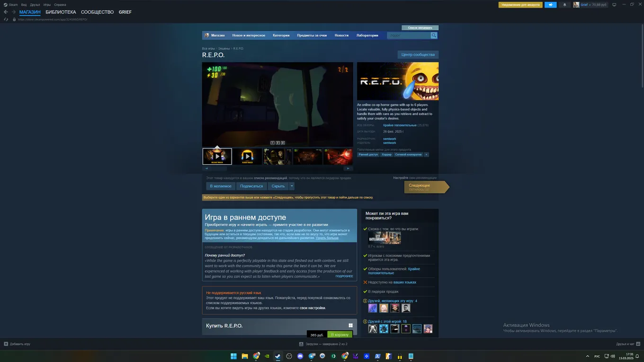Open the Друзья menu
The image size is (644, 362).
35,5
